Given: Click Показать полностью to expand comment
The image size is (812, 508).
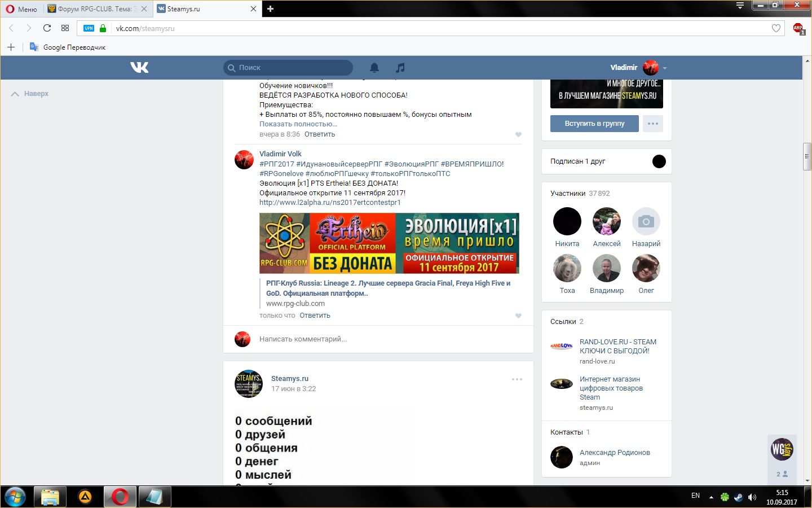Looking at the screenshot, I should coord(298,124).
